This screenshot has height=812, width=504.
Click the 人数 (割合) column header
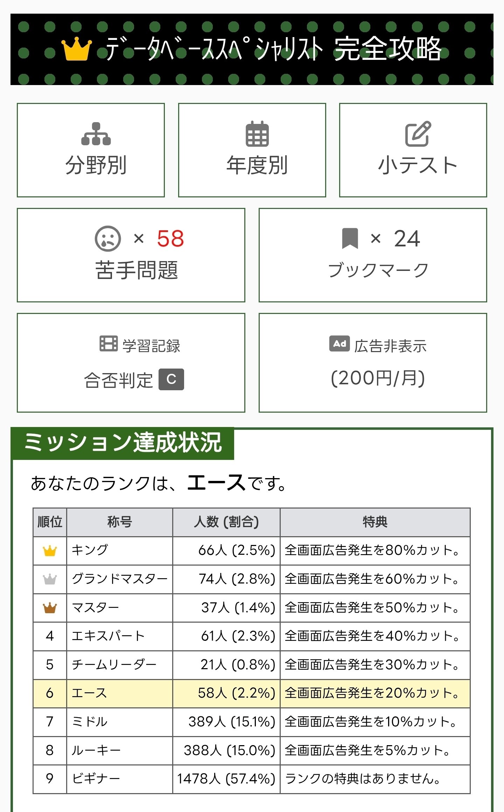[226, 521]
